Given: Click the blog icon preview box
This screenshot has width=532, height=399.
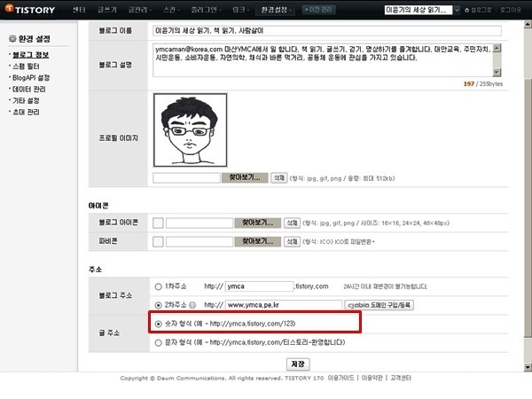Looking at the screenshot, I should [x=158, y=223].
